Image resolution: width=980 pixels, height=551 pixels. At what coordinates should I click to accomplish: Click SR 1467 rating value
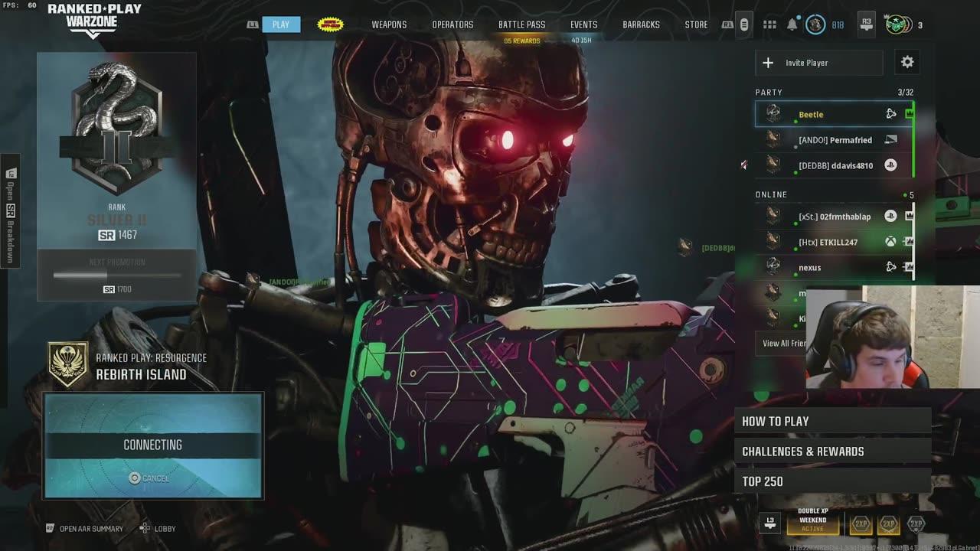pyautogui.click(x=117, y=235)
